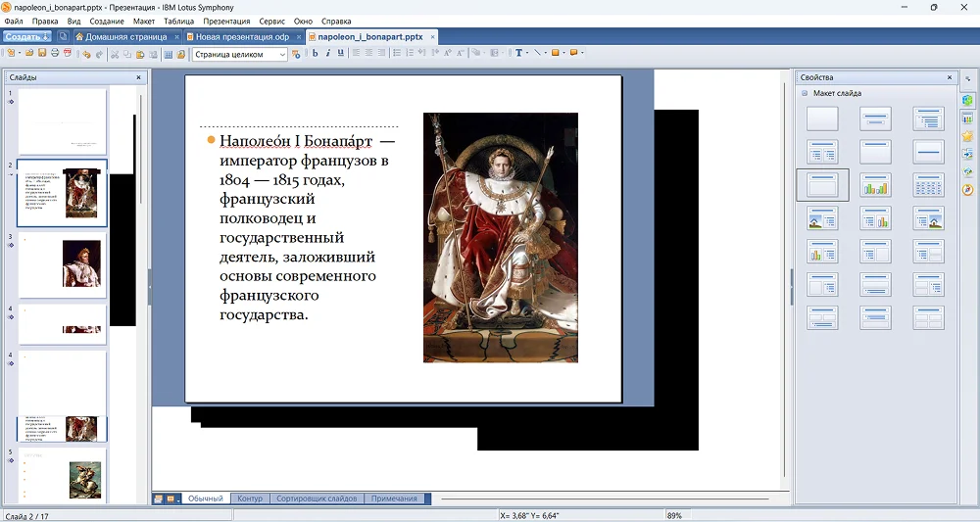Select the orange rectangle shape tool

(x=555, y=54)
